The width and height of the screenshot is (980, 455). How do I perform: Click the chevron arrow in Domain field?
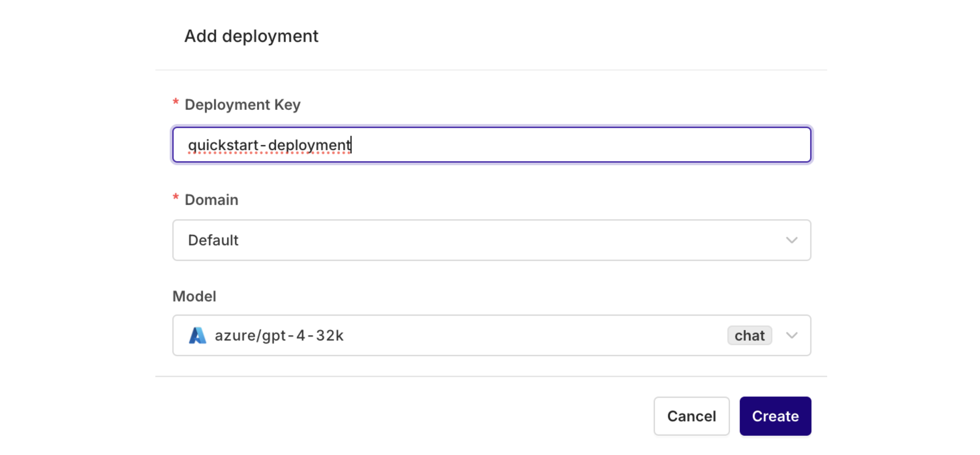click(x=791, y=240)
